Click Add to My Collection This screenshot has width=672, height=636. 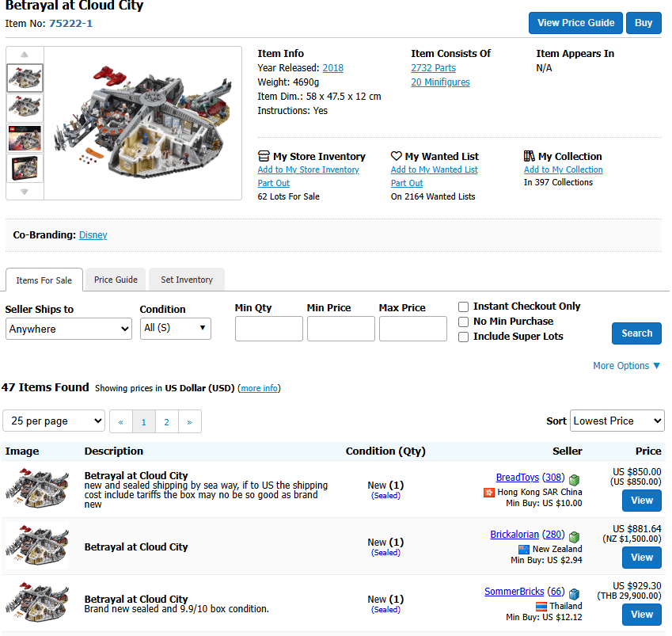(563, 169)
